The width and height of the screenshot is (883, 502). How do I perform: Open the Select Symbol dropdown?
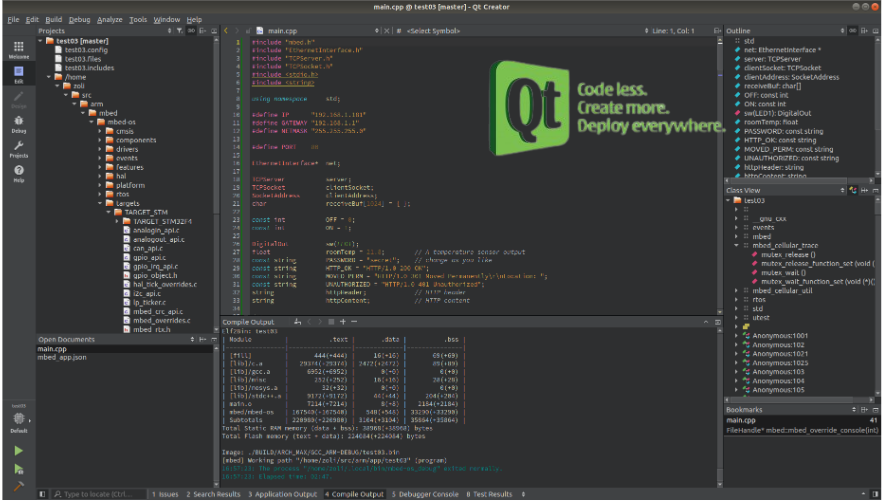coord(646,31)
